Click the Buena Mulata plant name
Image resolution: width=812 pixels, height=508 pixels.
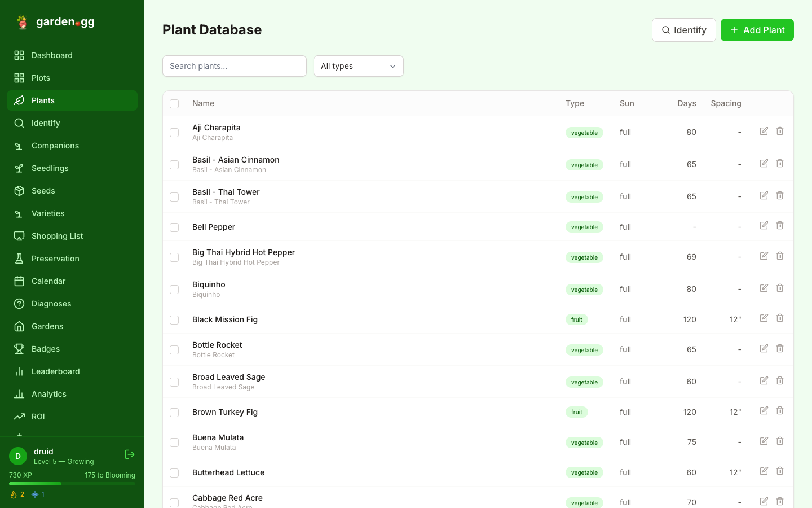tap(218, 437)
